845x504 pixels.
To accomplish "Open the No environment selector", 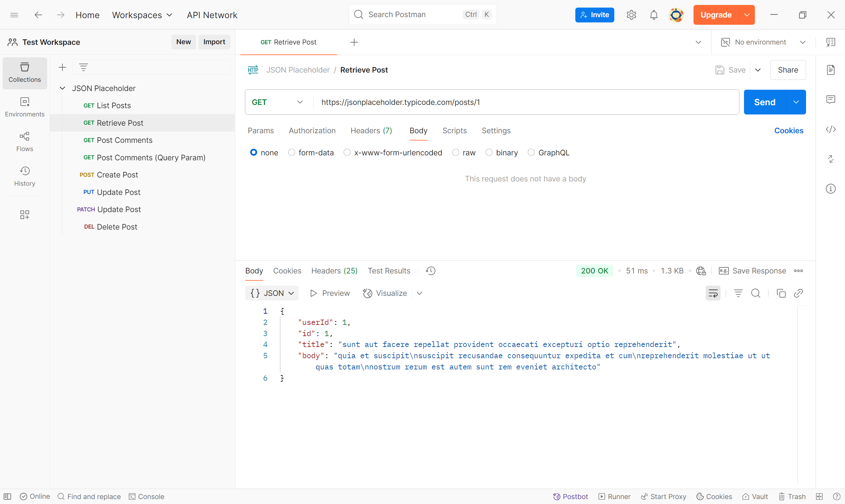I will (x=763, y=42).
